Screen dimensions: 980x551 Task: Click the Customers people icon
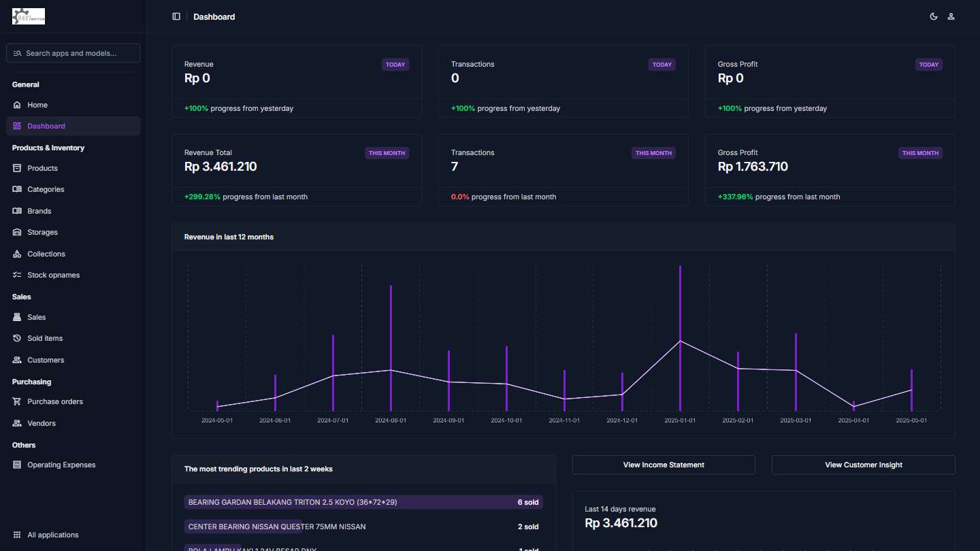17,360
